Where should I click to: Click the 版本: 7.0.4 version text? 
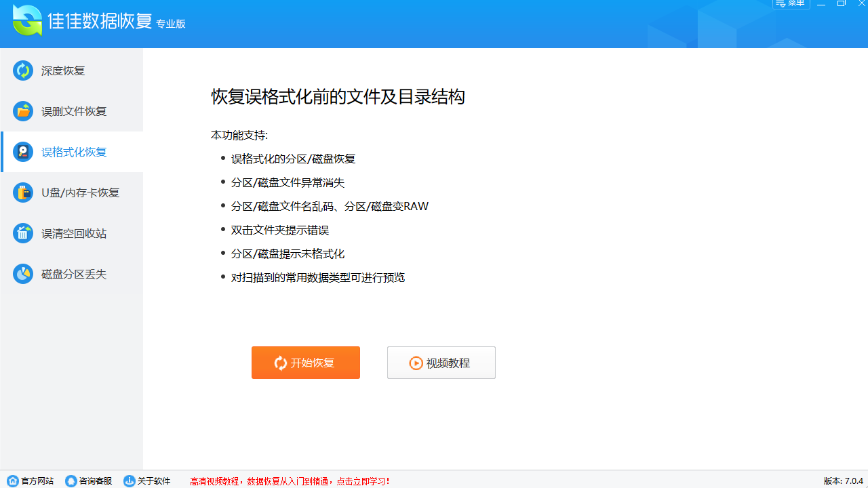[x=844, y=481]
